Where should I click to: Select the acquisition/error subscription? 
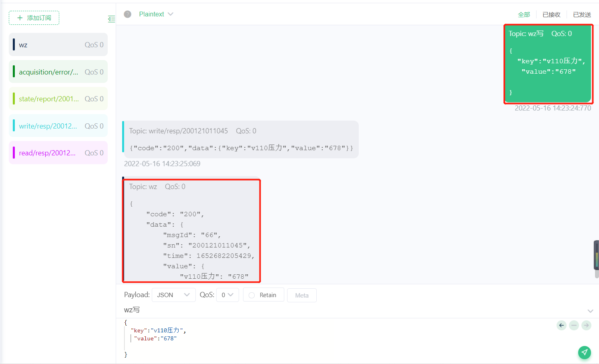pos(58,72)
